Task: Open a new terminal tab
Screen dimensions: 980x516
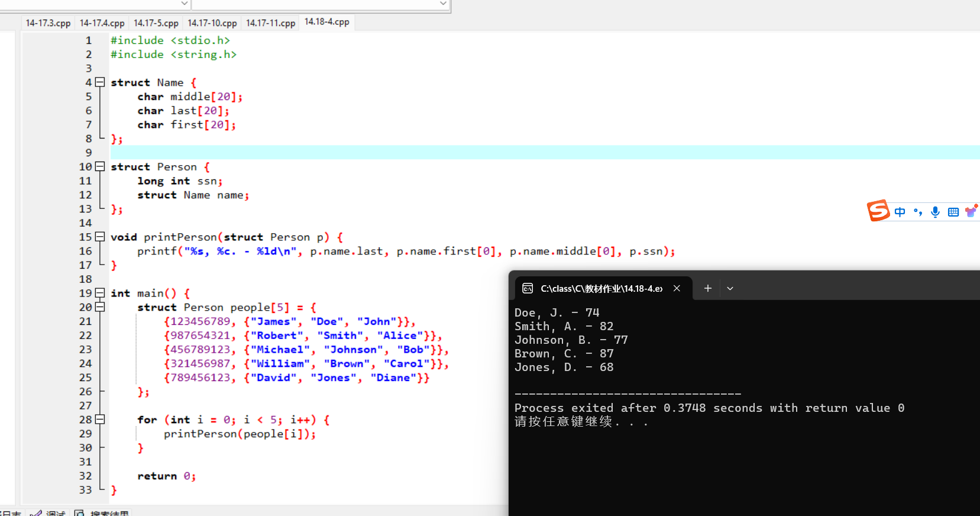Action: coord(707,288)
